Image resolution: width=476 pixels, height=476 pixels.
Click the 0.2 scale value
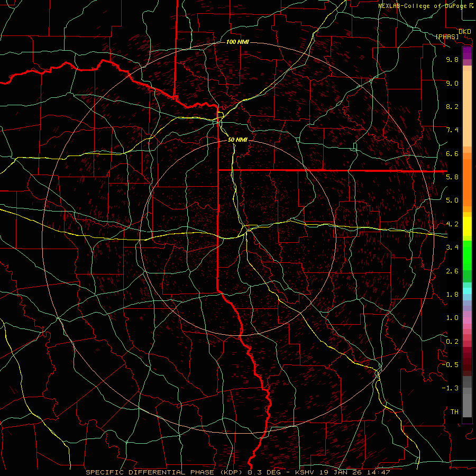(x=452, y=342)
